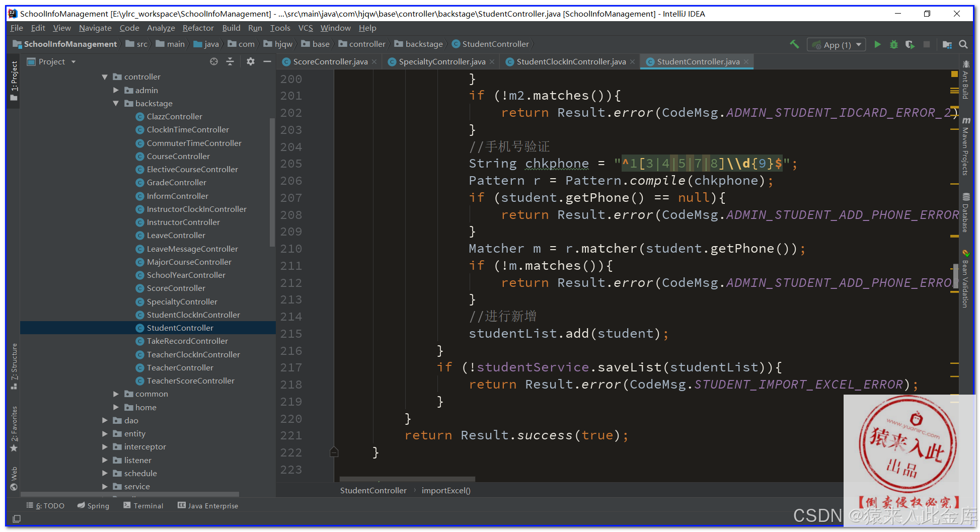Open the VCS menu
The width and height of the screenshot is (980, 532).
click(306, 28)
